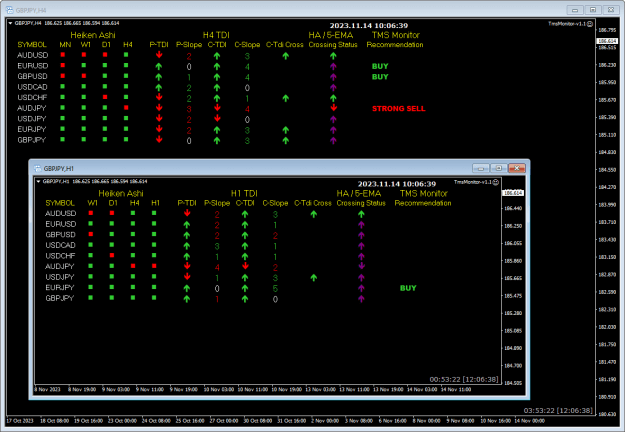Screen dimensions: 625x432
Task: Click 17 Oct 2023 on H4 time axis
Action: 20,421
